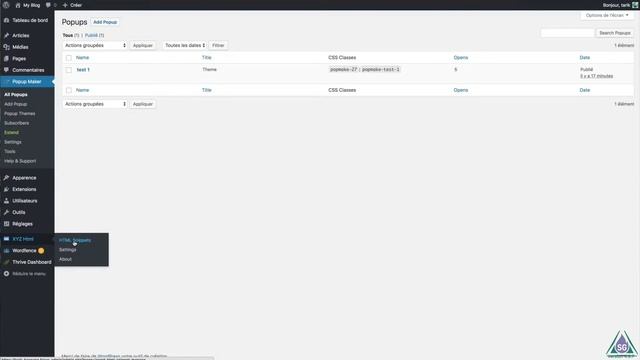Expand Options de l'écran panel
640x360 pixels.
point(607,15)
